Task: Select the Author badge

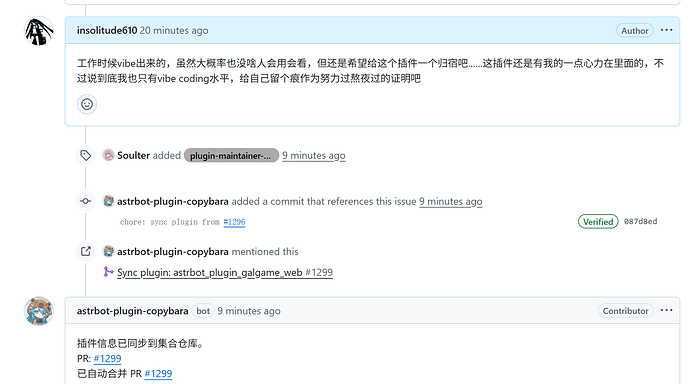Action: [635, 30]
